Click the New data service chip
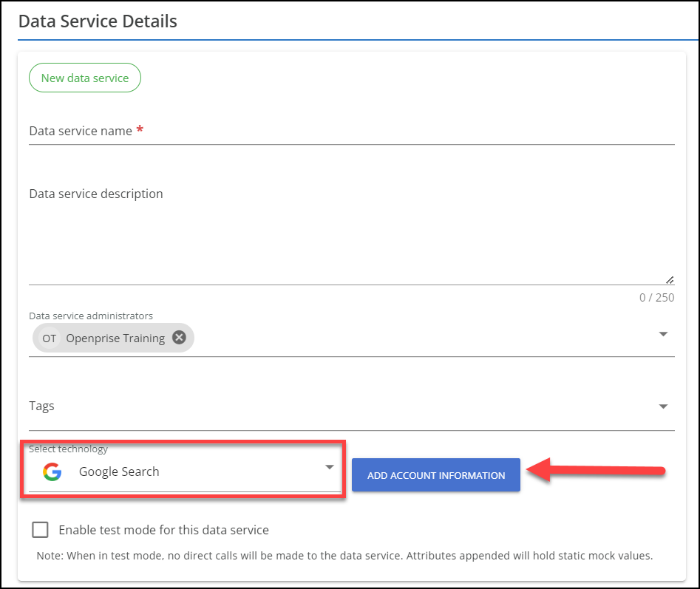The width and height of the screenshot is (700, 589). coord(85,78)
